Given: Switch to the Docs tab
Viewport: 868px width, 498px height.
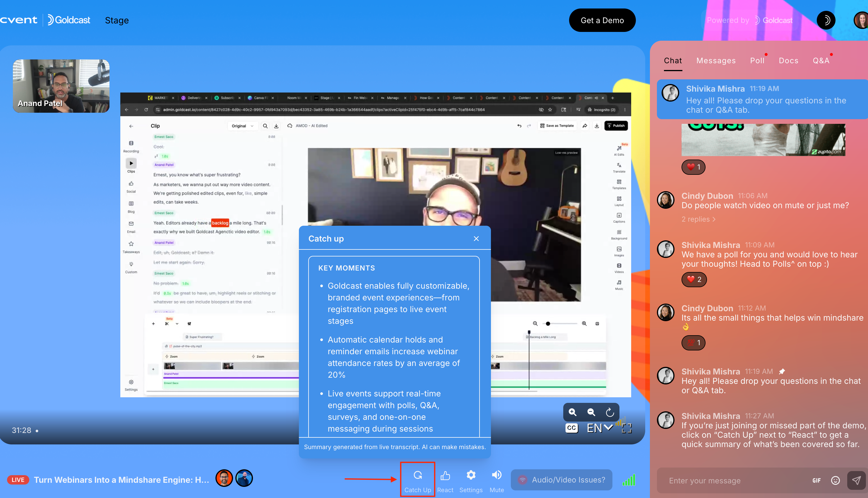Looking at the screenshot, I should coord(788,61).
